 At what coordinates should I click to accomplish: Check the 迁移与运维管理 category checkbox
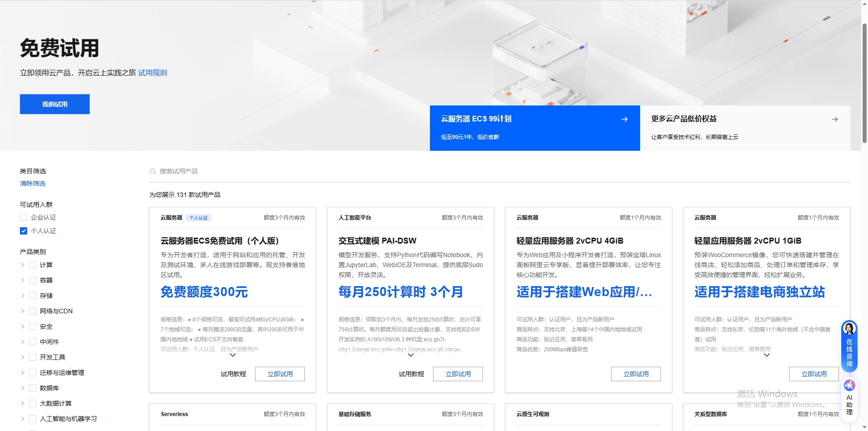[x=33, y=373]
